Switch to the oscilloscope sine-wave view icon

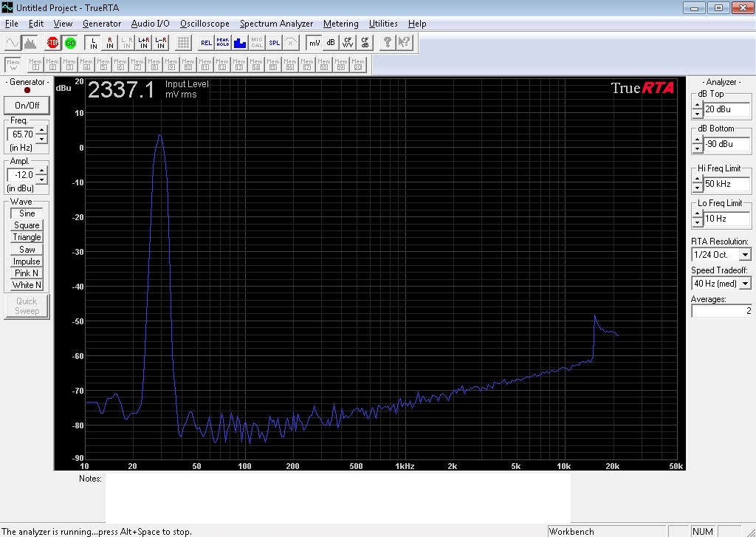12,43
